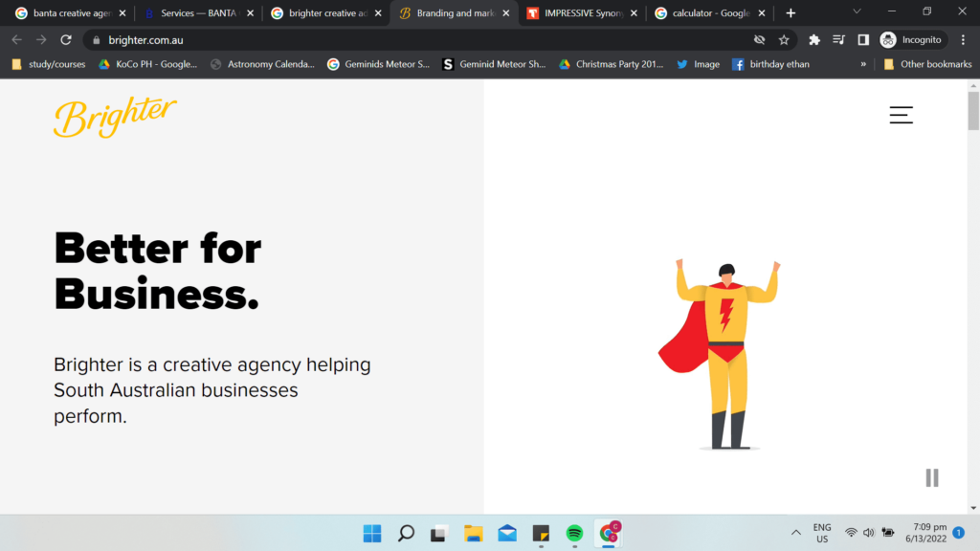Open clock and calendar 7:09 pm
This screenshot has width=980, height=551.
click(926, 533)
